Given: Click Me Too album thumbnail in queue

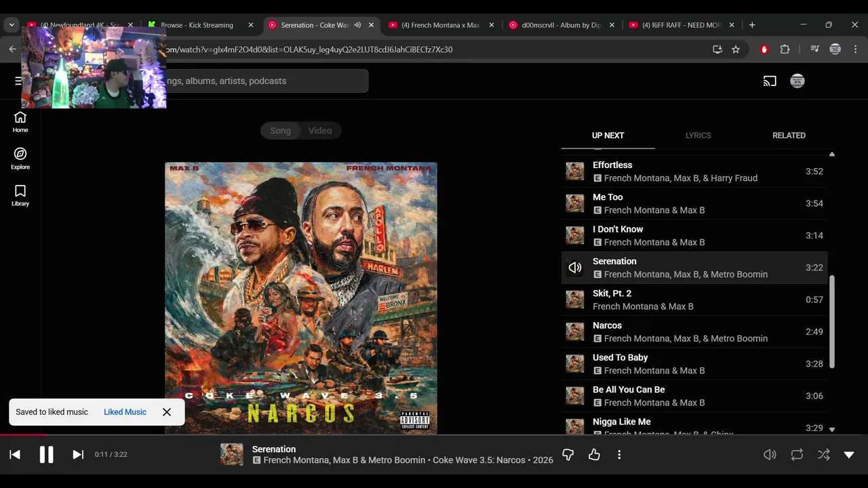Looking at the screenshot, I should click(575, 203).
